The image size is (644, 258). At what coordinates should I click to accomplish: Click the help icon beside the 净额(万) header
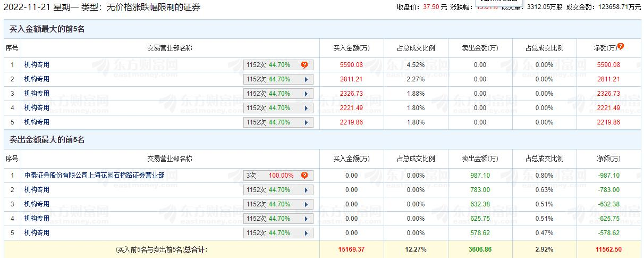(x=621, y=47)
